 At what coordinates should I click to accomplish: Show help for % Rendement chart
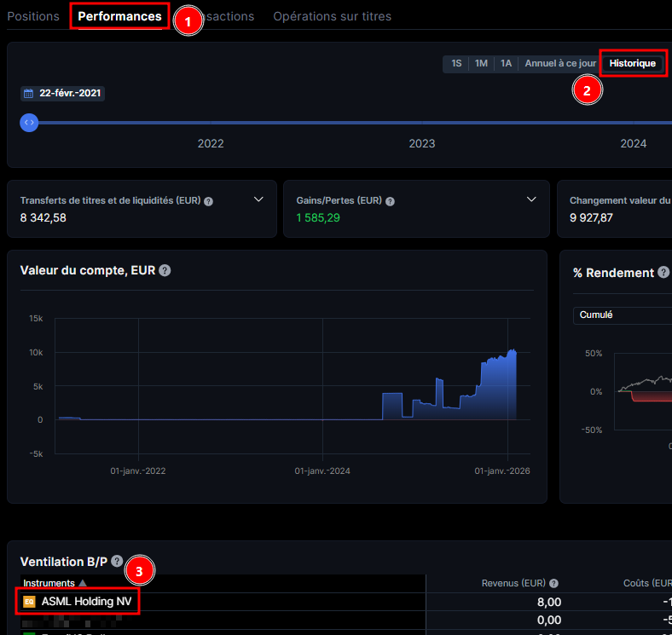point(663,273)
